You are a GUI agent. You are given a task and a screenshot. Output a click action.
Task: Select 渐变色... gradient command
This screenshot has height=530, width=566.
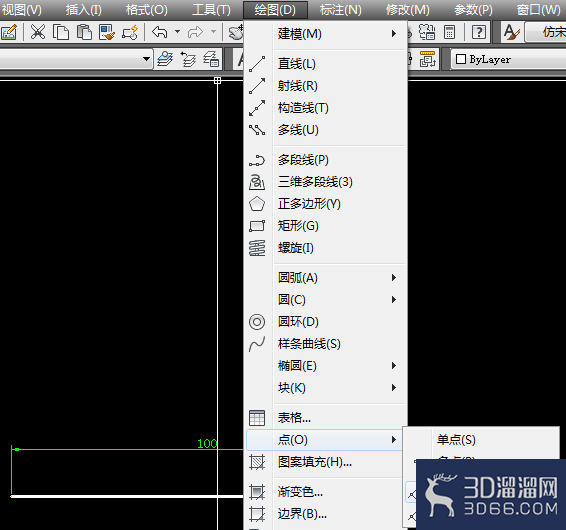(325, 492)
